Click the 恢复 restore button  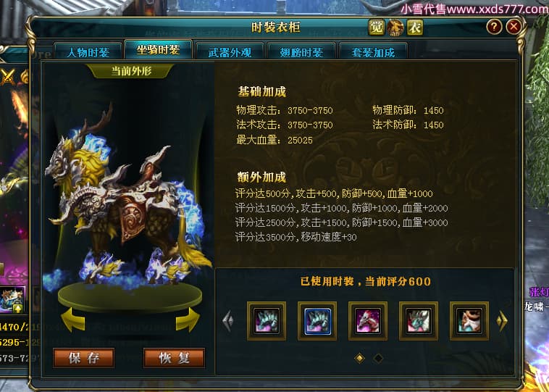click(174, 358)
